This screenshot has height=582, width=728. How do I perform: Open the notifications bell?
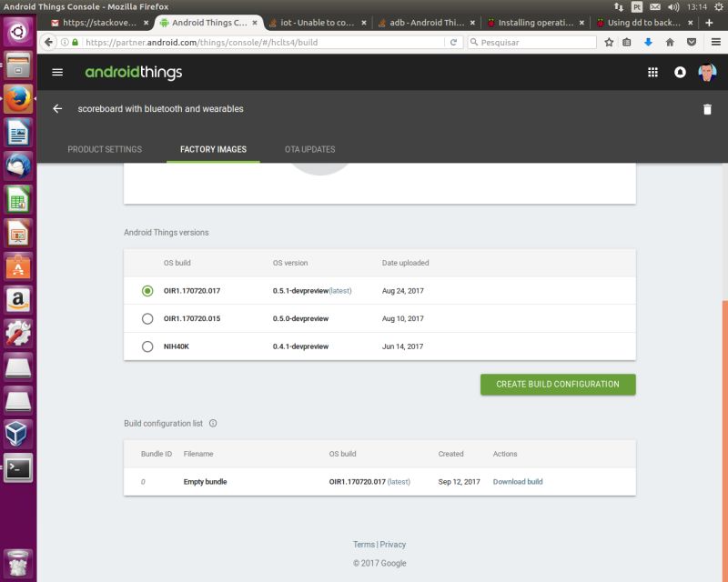(x=680, y=73)
